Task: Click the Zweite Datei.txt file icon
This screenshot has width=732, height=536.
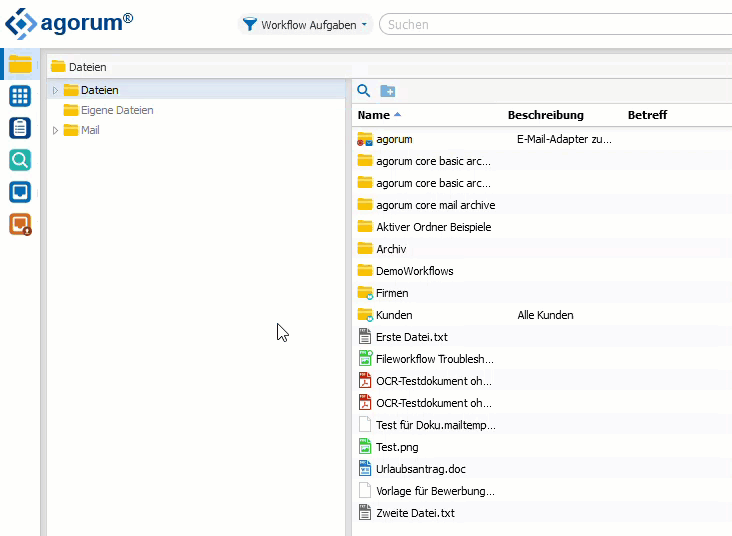Action: click(x=365, y=512)
